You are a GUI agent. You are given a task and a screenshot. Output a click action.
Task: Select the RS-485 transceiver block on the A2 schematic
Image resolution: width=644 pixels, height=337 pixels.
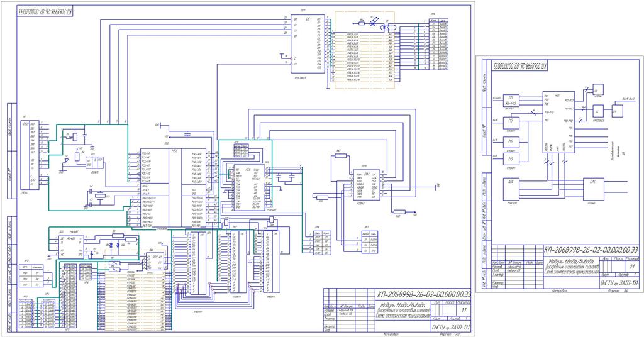click(72, 246)
